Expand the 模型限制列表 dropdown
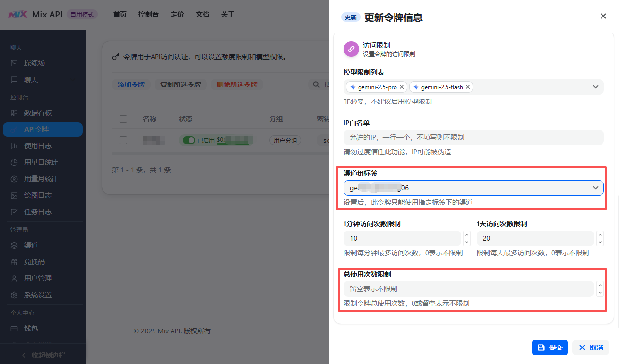This screenshot has height=364, width=619. 595,87
